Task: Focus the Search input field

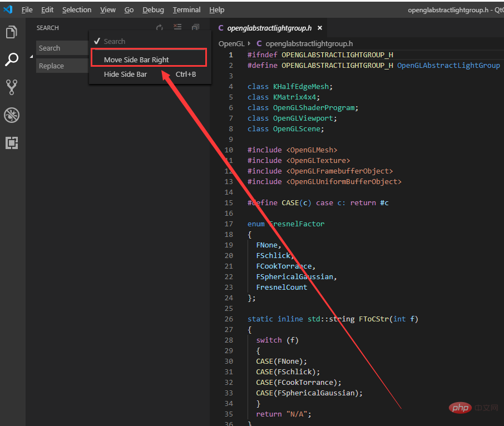Action: pyautogui.click(x=62, y=48)
